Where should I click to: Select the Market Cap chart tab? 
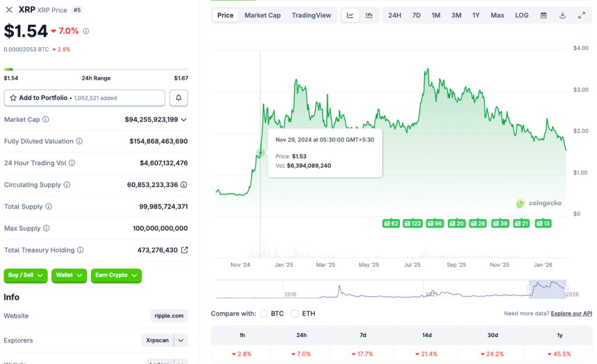tap(262, 15)
